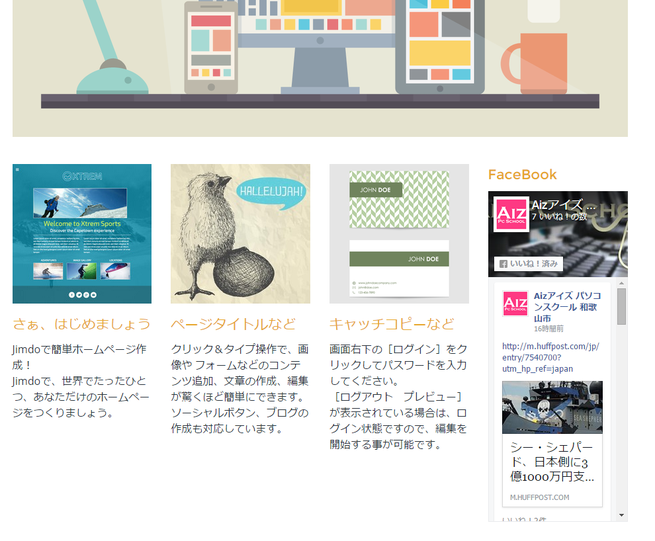This screenshot has width=655, height=541.
Task: Click the 'Jimdoで簡単ホームページ作成！' paragraph
Action: [x=81, y=381]
